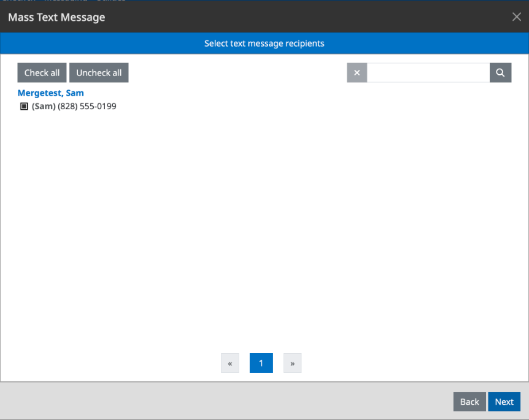Close the Mass Text Message dialog
This screenshot has height=420, width=529.
(516, 17)
